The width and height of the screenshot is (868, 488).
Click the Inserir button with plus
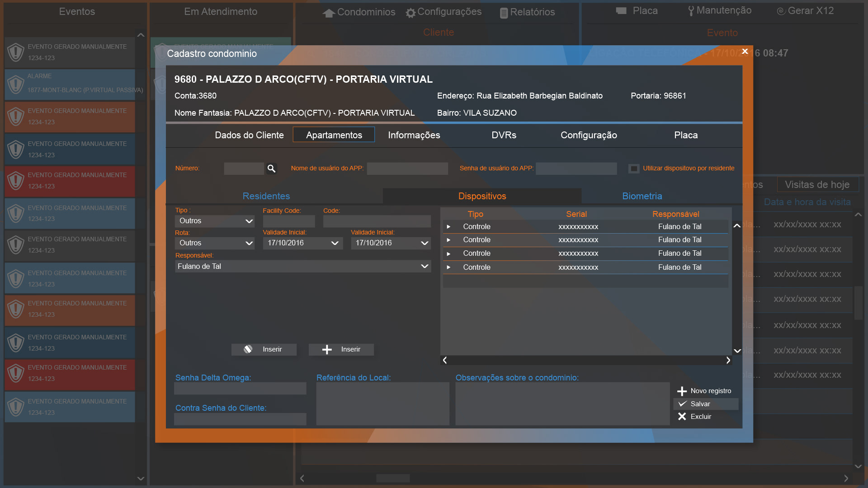(x=341, y=349)
